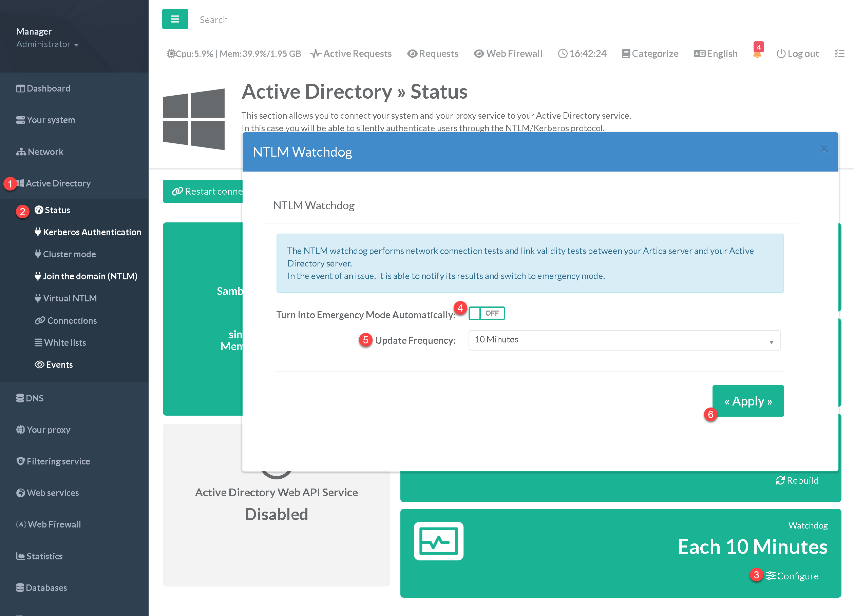This screenshot has height=616, width=854.
Task: Click the Rebuild link
Action: pyautogui.click(x=797, y=480)
